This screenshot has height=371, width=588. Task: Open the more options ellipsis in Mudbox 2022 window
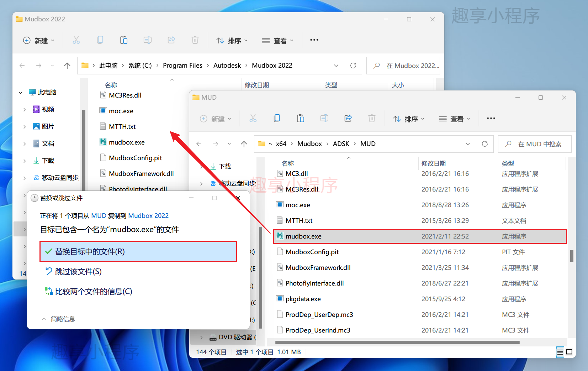point(314,40)
